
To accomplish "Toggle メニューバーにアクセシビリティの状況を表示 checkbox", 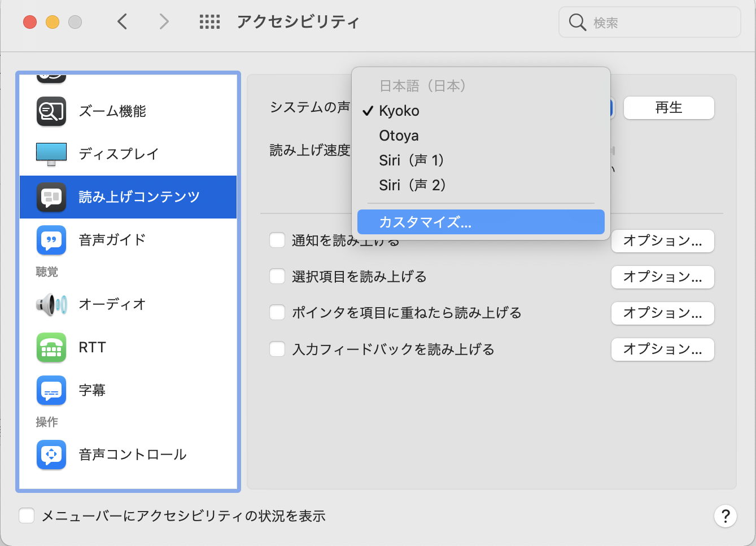I will pos(27,516).
